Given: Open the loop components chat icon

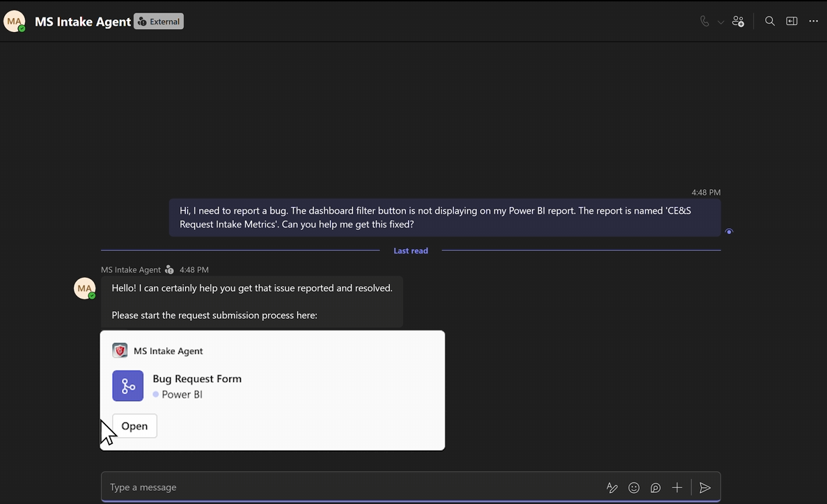Looking at the screenshot, I should click(656, 488).
